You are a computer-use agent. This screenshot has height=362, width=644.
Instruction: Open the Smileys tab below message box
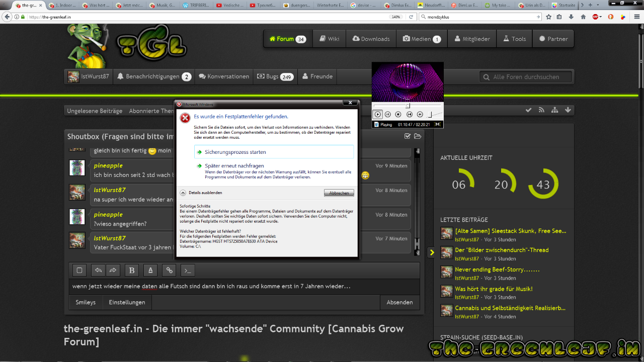(86, 302)
